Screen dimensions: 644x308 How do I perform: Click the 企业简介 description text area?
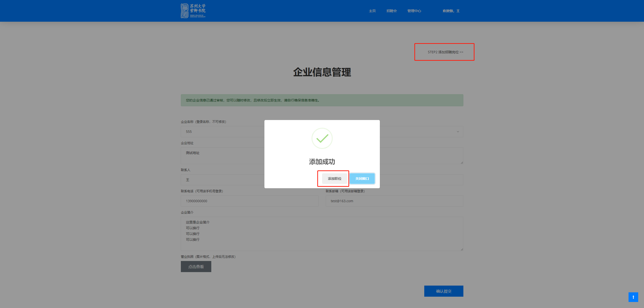pos(322,234)
